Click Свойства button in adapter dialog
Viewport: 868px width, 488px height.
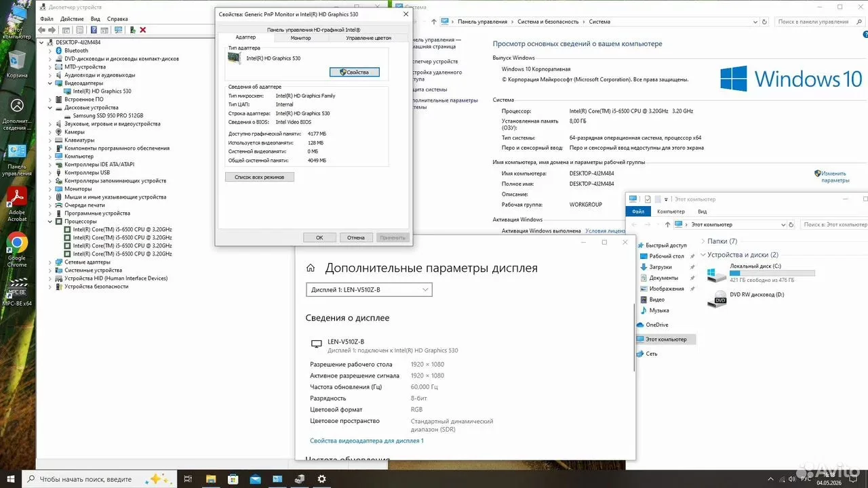click(x=354, y=72)
